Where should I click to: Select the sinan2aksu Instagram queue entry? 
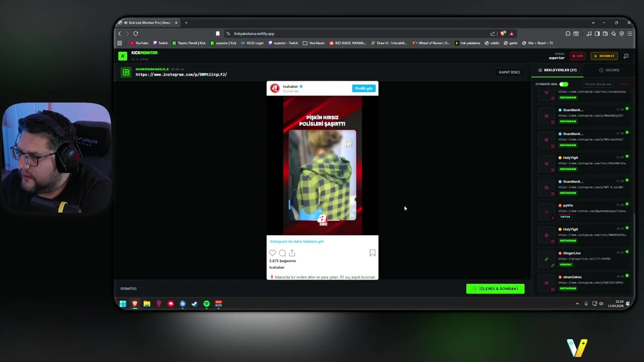[x=583, y=283]
